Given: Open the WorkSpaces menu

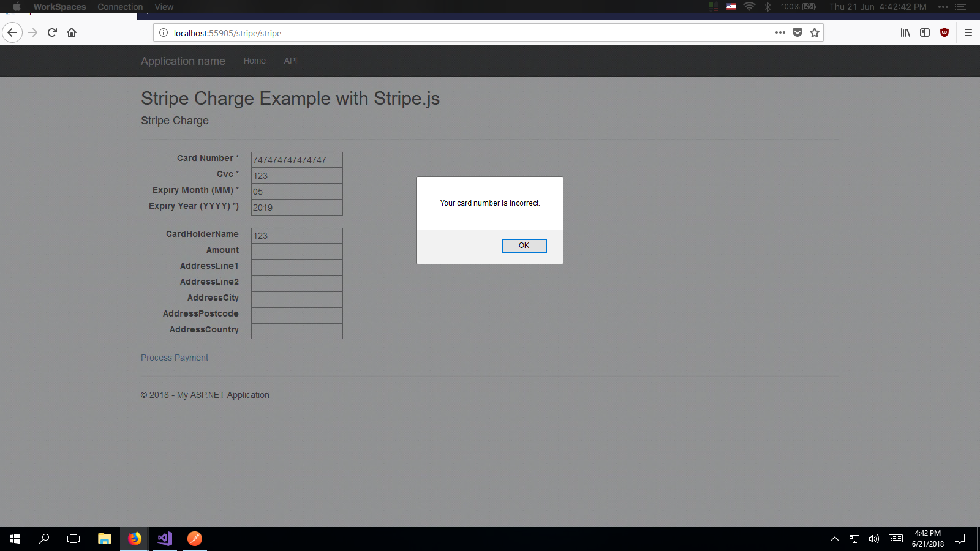Looking at the screenshot, I should click(x=59, y=7).
